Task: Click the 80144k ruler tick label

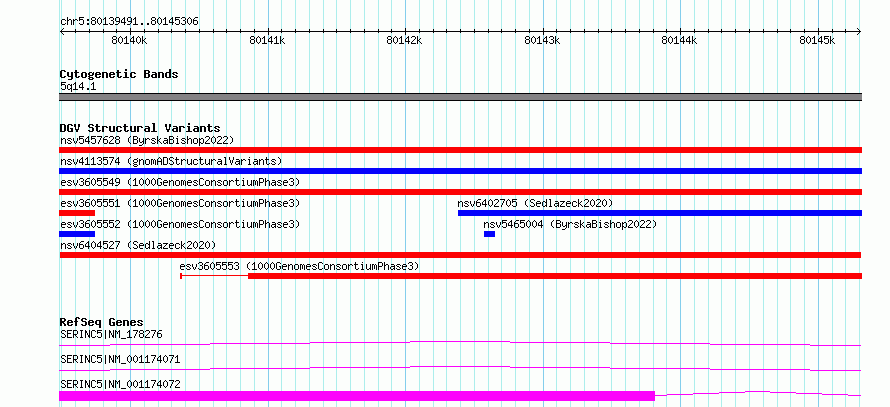Action: click(x=680, y=40)
